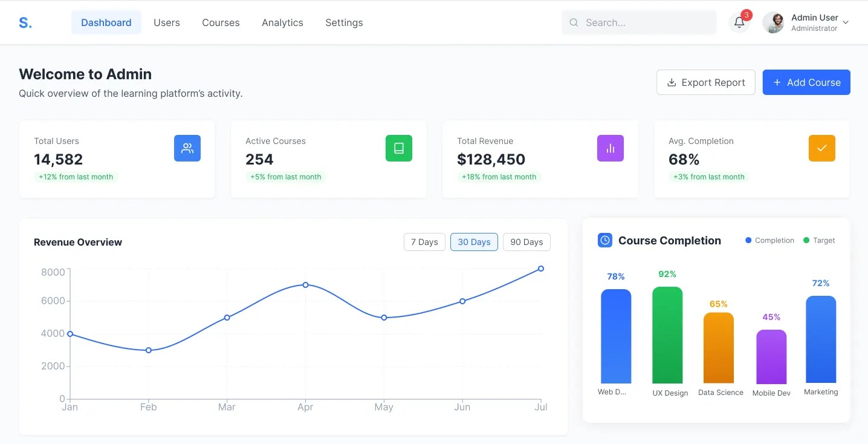
Task: Click the Revenue Overview heading
Action: click(78, 242)
